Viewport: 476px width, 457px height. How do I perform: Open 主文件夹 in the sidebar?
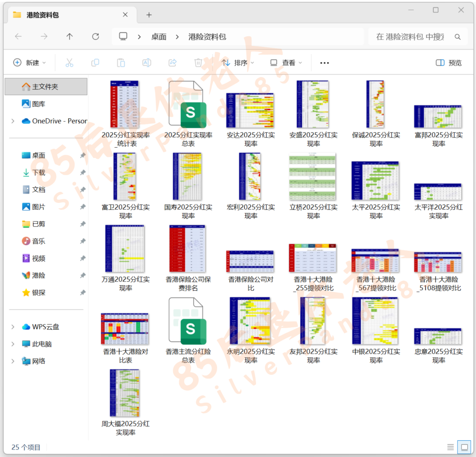click(46, 86)
